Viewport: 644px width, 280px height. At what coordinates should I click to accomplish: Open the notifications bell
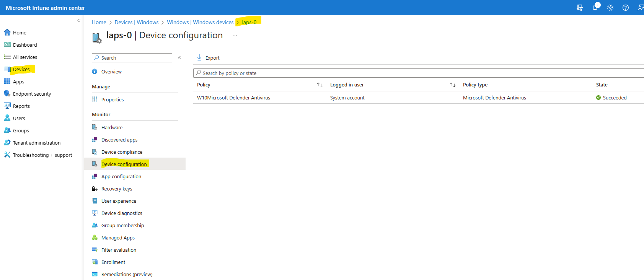click(x=595, y=8)
